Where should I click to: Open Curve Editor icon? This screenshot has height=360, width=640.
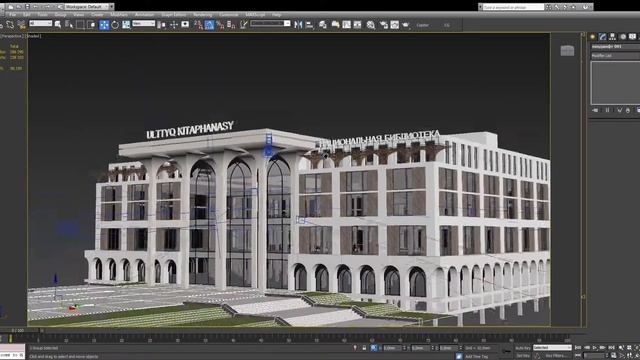(347, 25)
